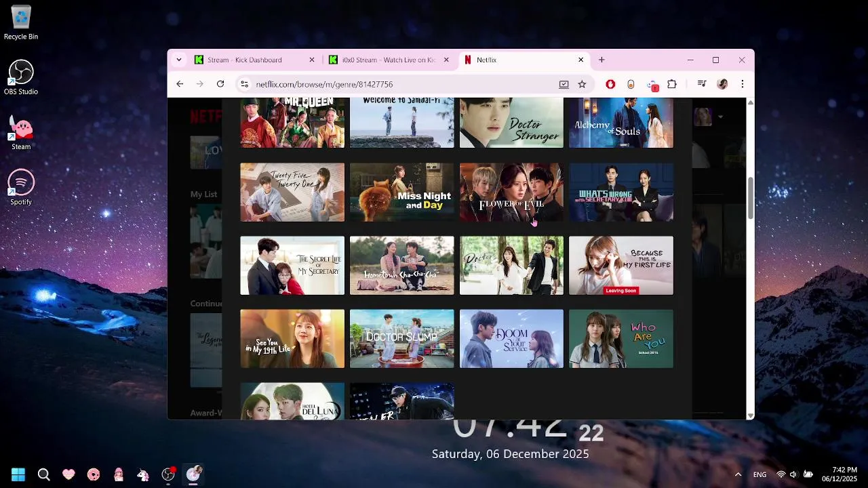The height and width of the screenshot is (488, 868).
Task: Click the page vertical scrollbar thumb
Action: [750, 198]
